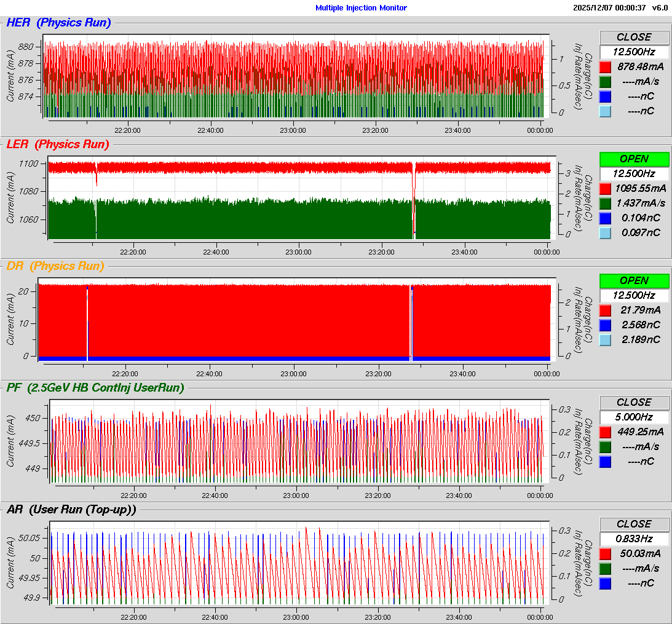Click the red swatch beside DR 21.79mA
This screenshot has width=672, height=624.
(605, 310)
